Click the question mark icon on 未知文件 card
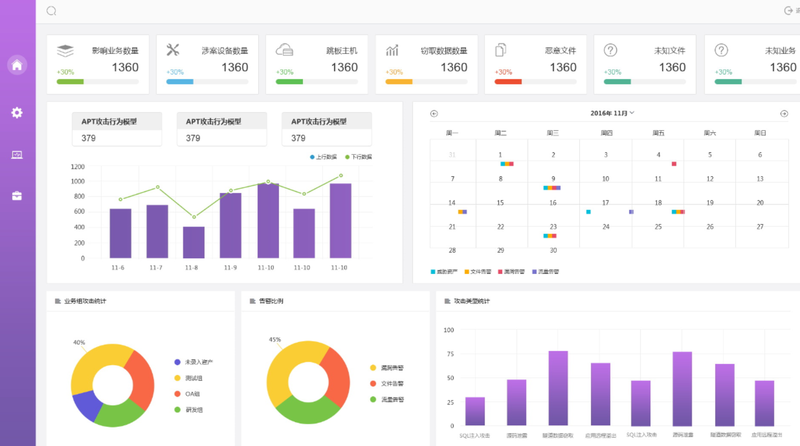Screen dimensions: 800x446 click(610, 50)
